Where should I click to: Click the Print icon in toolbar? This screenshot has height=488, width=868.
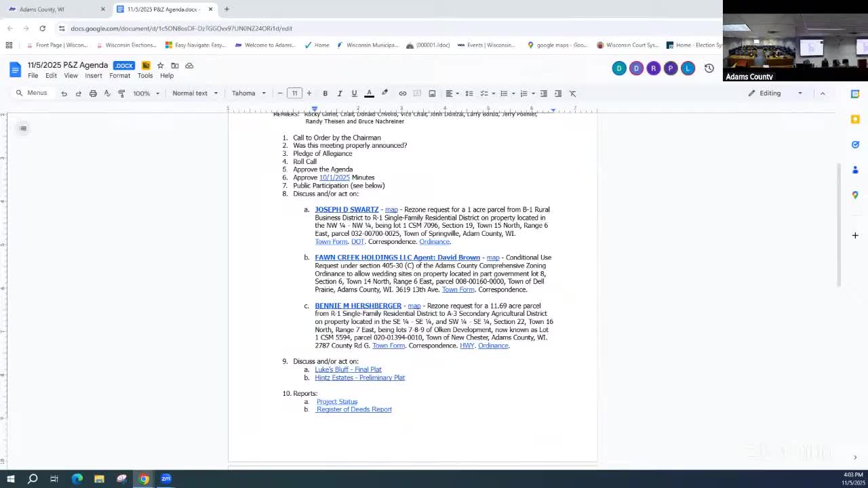93,94
